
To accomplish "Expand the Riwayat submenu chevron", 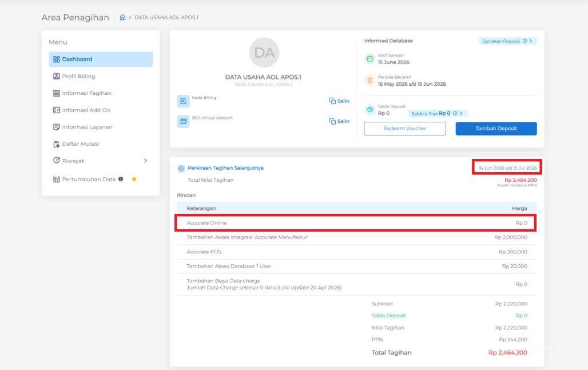I will (145, 161).
